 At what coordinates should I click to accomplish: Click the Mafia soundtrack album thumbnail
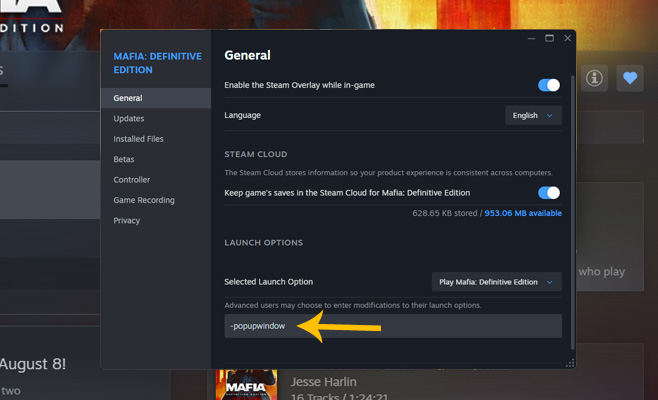(x=246, y=385)
